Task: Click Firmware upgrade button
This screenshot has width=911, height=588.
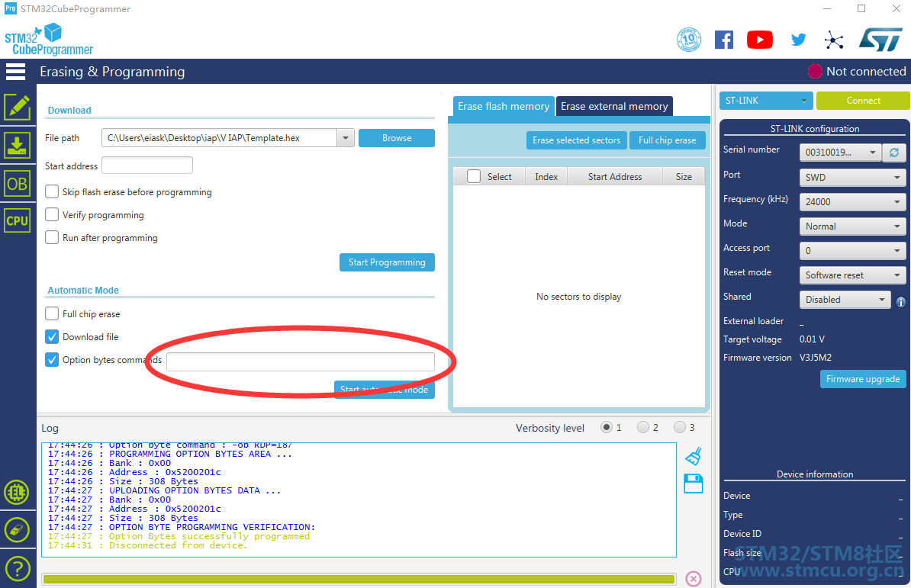Action: [x=863, y=379]
